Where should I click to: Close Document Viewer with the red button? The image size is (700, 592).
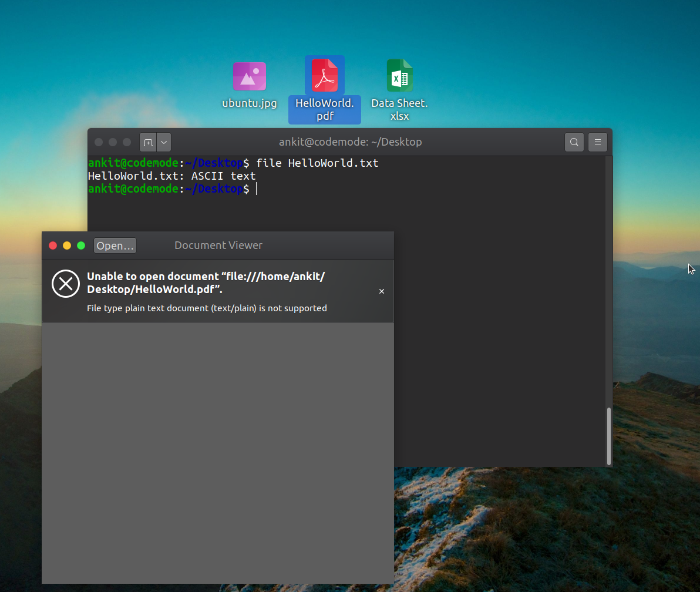53,245
